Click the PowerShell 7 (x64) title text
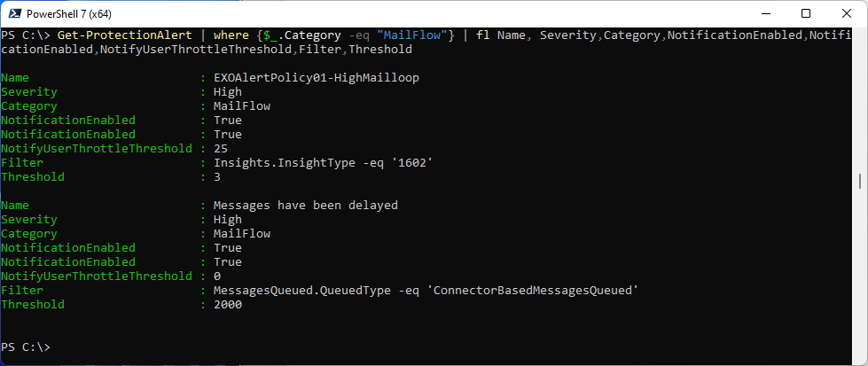Viewport: 868px width, 366px height. click(68, 14)
